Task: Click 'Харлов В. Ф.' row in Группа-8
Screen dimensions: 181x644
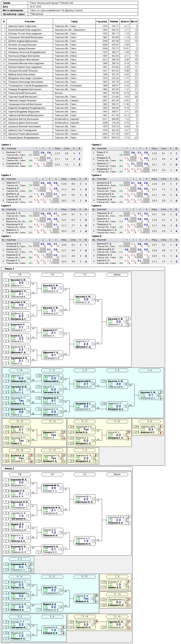Action: (135, 261)
